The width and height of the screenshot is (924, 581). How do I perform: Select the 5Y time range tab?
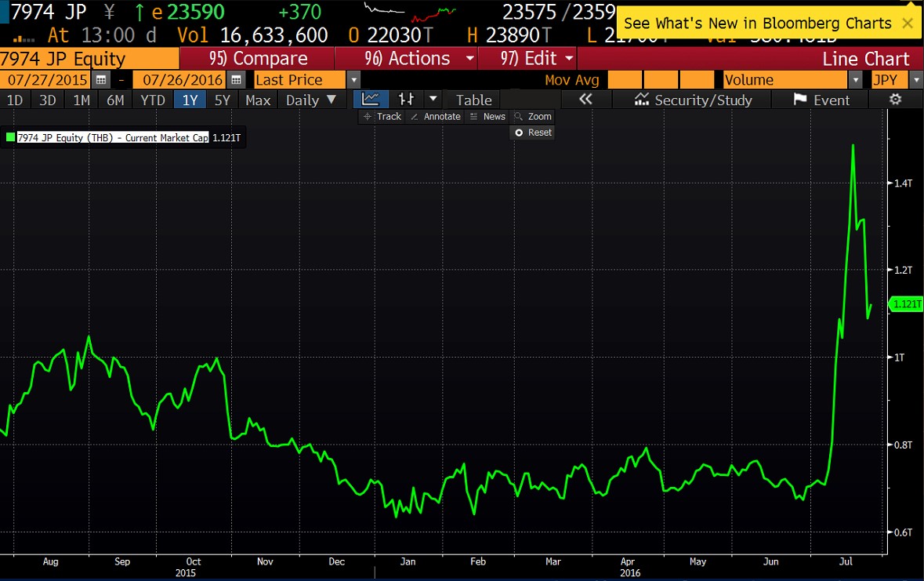click(223, 100)
